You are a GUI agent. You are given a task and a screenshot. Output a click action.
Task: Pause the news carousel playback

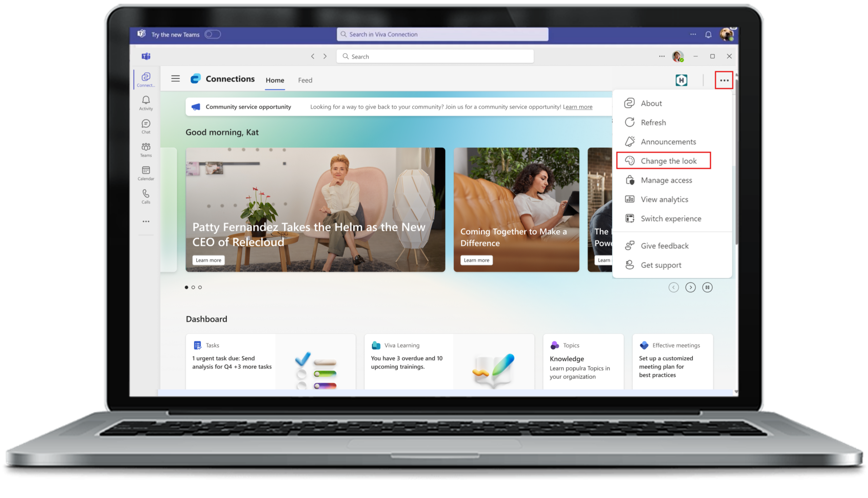[707, 287]
